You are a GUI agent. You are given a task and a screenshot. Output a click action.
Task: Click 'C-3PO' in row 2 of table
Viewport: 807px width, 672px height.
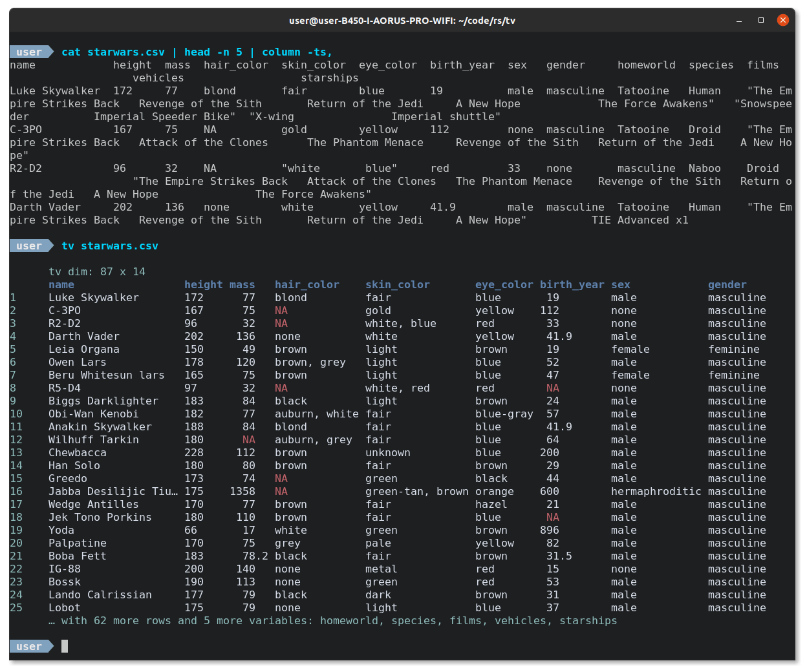pyautogui.click(x=65, y=311)
